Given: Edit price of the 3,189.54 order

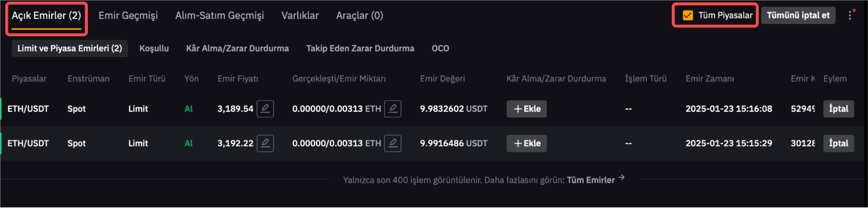Looking at the screenshot, I should 265,109.
